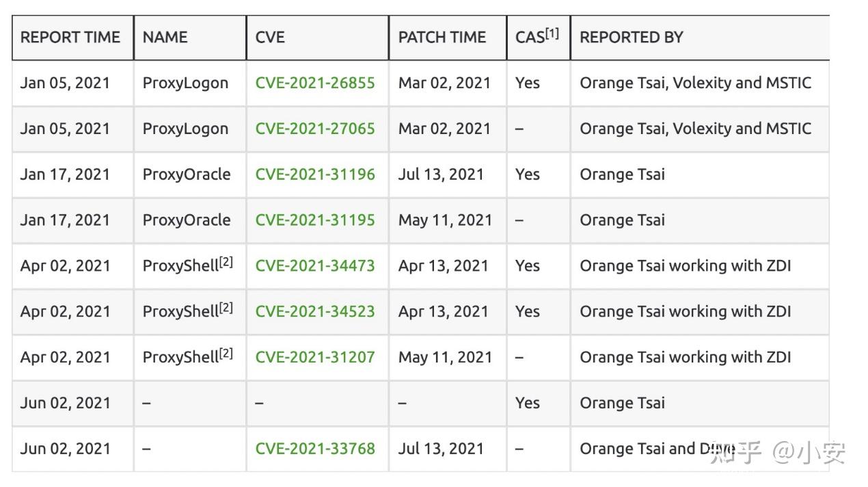Follow the CVE-2021-34473 link
868x487 pixels.
314,266
